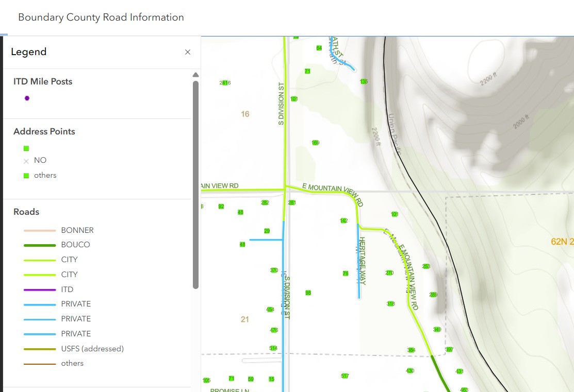Viewport: 574px width, 392px height.
Task: Click the BONNER road line swatch
Action: point(40,230)
